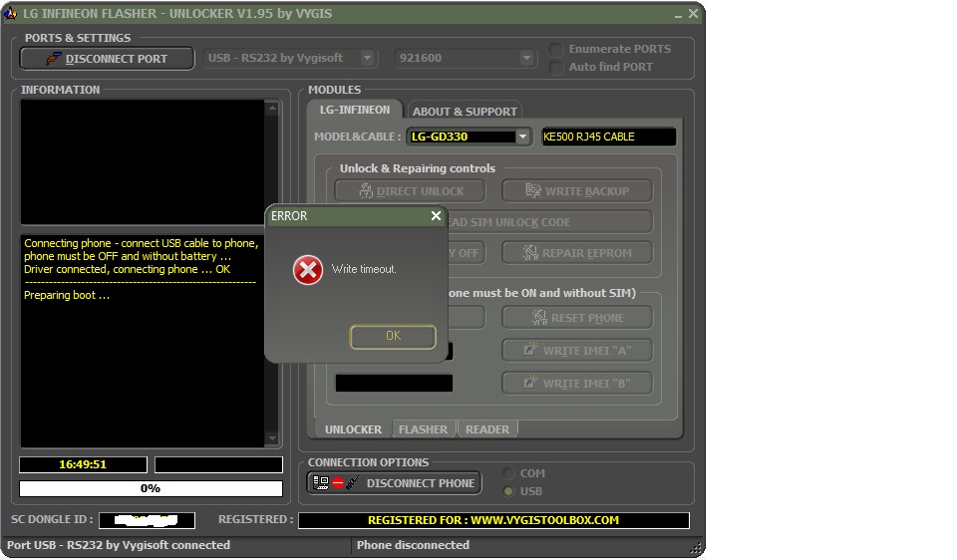Click the REPAIR EEPROM button
This screenshot has height=560, width=957.
(x=577, y=252)
